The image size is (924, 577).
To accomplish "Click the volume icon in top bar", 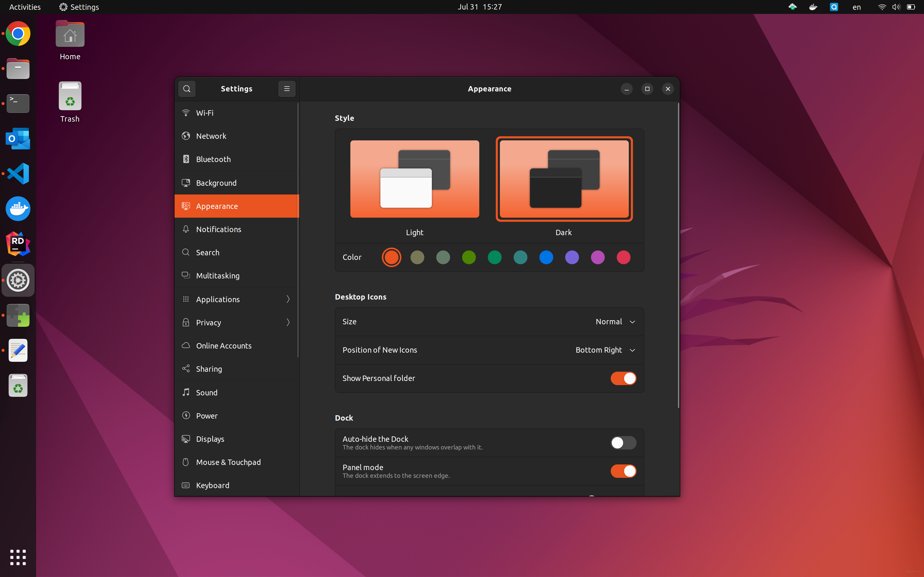I will (896, 7).
